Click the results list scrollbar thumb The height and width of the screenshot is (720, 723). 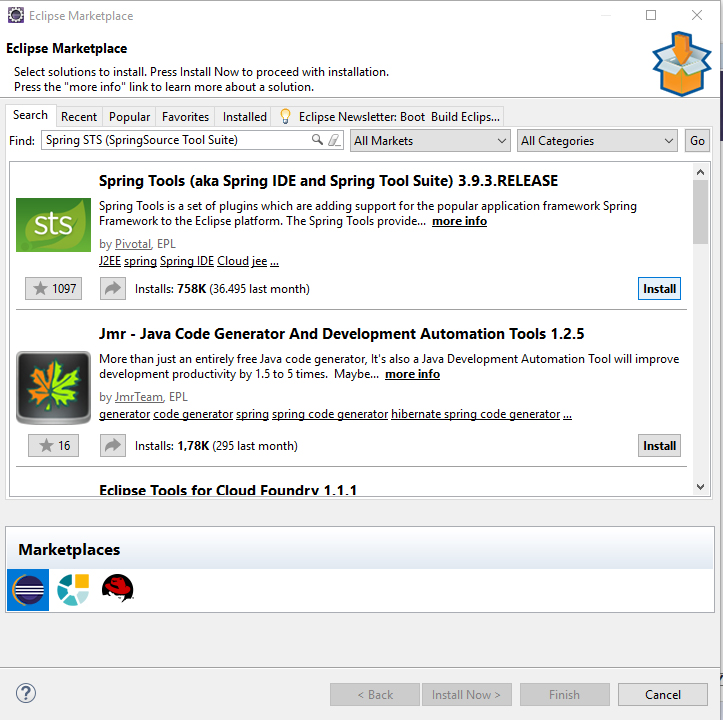point(700,212)
